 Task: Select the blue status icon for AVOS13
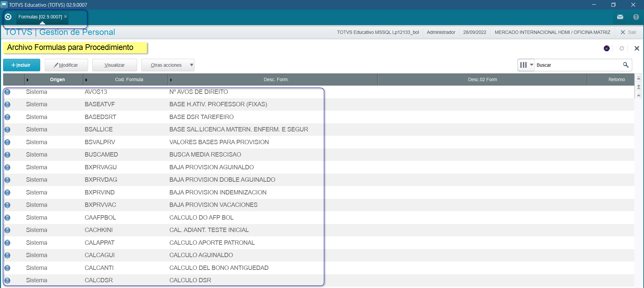click(7, 92)
